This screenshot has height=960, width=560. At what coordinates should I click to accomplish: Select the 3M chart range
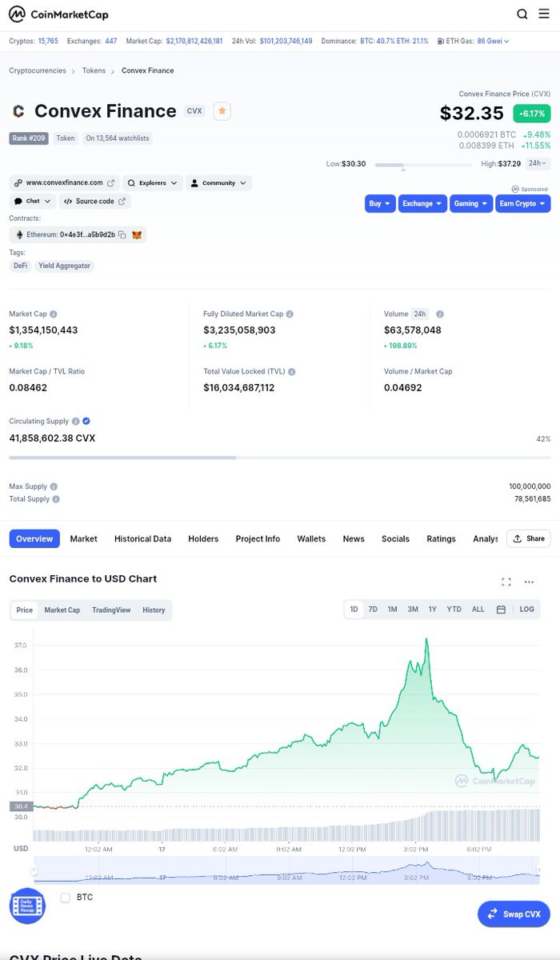click(413, 610)
